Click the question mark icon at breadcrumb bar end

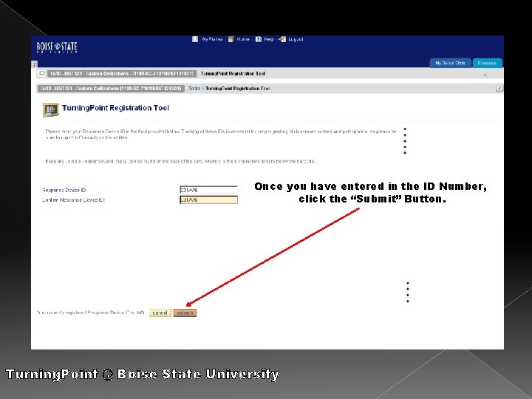click(499, 88)
